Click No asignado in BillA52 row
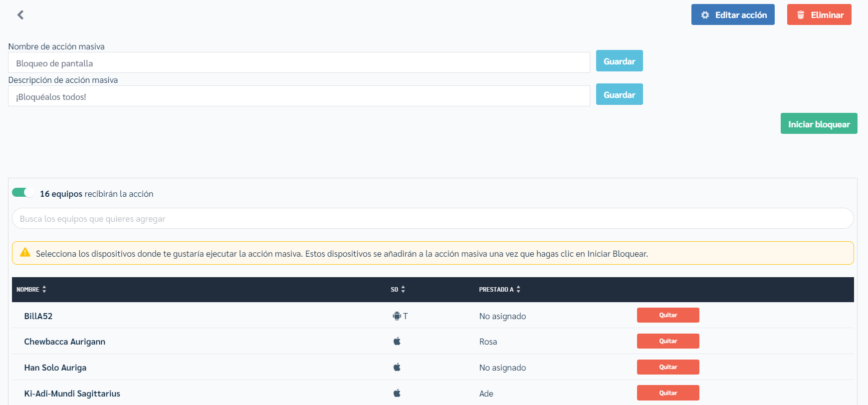Screen dimensions: 868x405 [x=502, y=316]
